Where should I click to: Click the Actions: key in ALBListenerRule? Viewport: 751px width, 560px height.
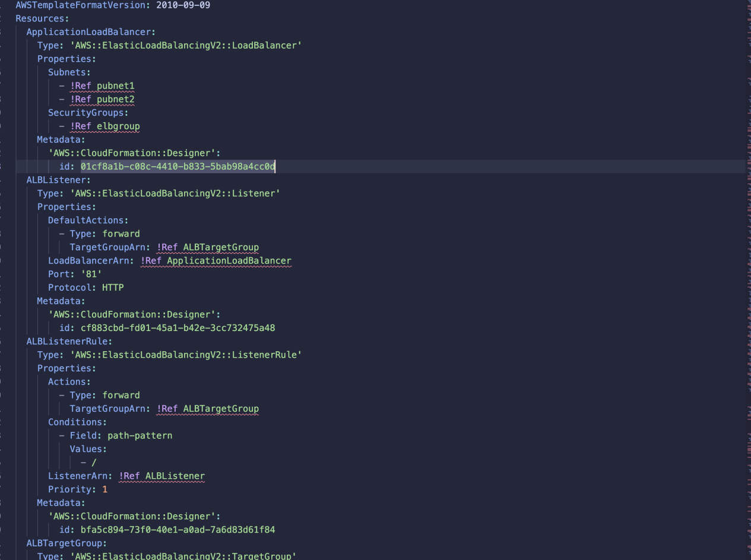tap(69, 381)
